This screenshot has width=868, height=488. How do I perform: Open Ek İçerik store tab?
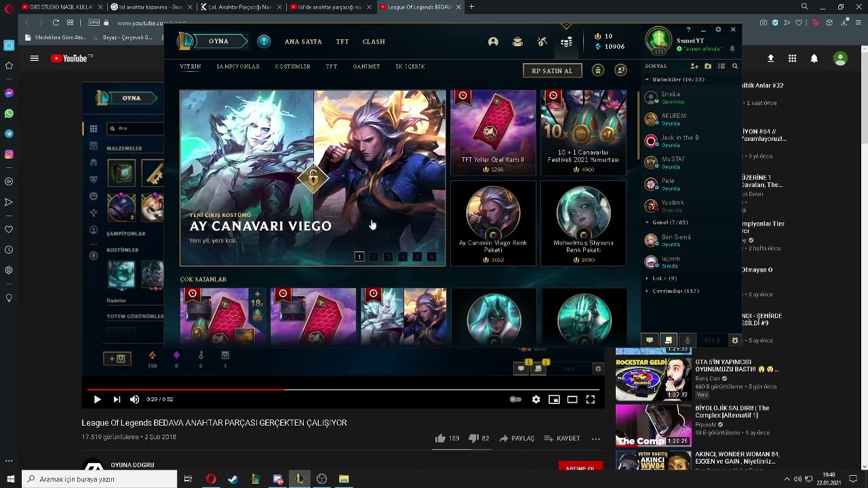point(410,66)
